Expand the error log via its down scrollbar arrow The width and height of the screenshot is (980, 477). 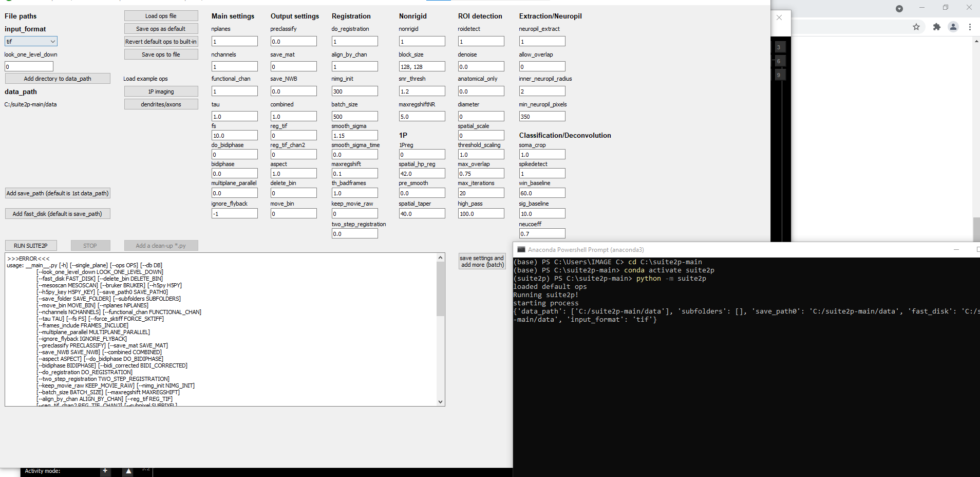[440, 402]
